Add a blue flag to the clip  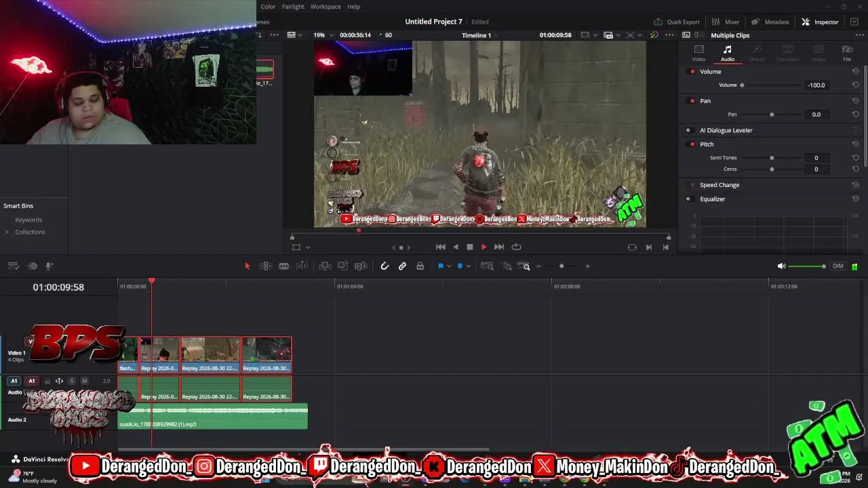click(x=440, y=266)
